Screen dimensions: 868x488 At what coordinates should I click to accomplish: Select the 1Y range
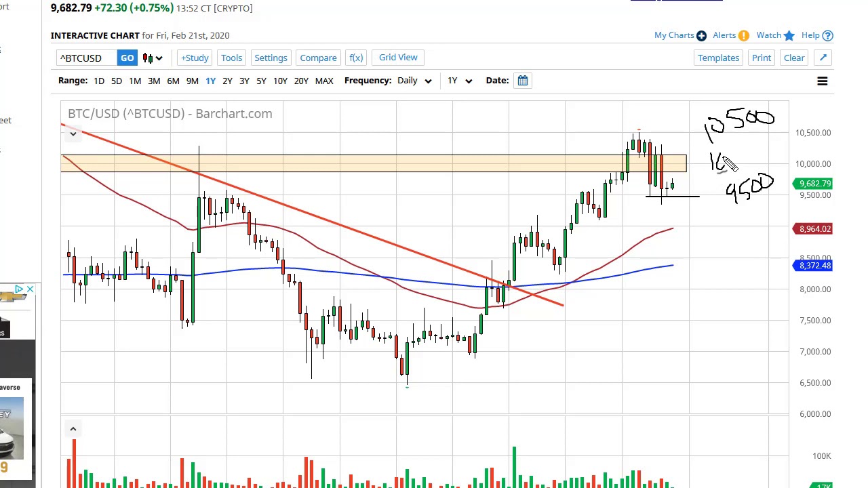[210, 81]
